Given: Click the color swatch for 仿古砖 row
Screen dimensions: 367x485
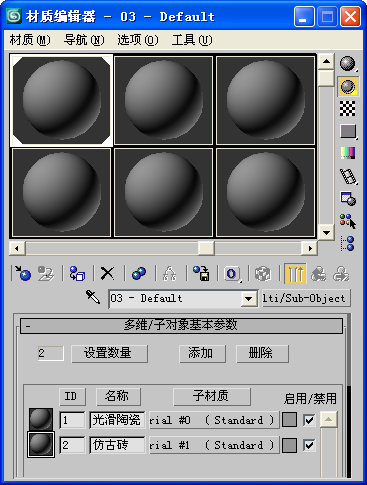Looking at the screenshot, I should pyautogui.click(x=289, y=445).
